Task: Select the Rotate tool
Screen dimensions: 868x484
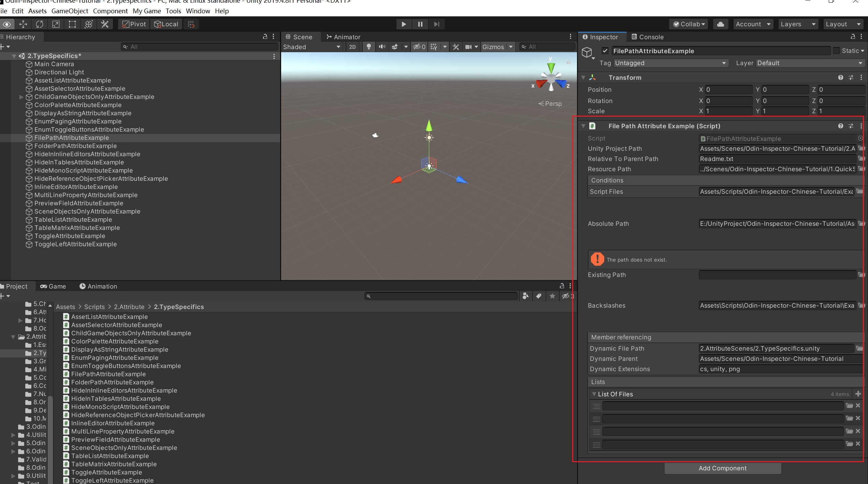Action: tap(40, 24)
